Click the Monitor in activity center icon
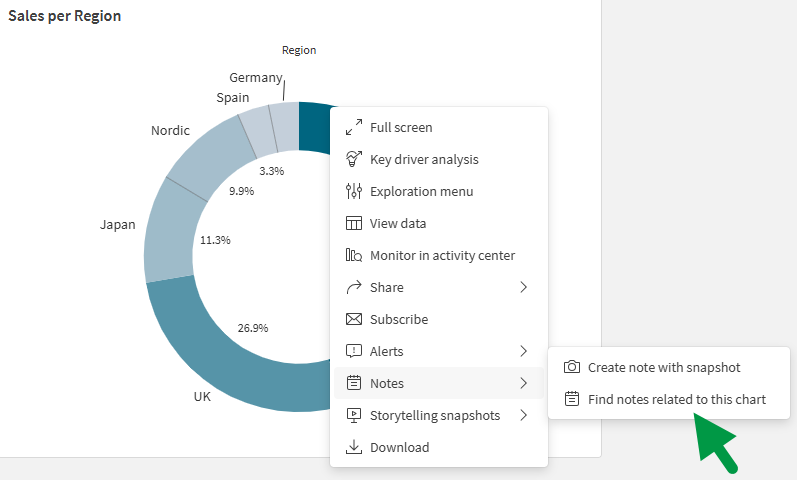797x480 pixels. [x=353, y=256]
